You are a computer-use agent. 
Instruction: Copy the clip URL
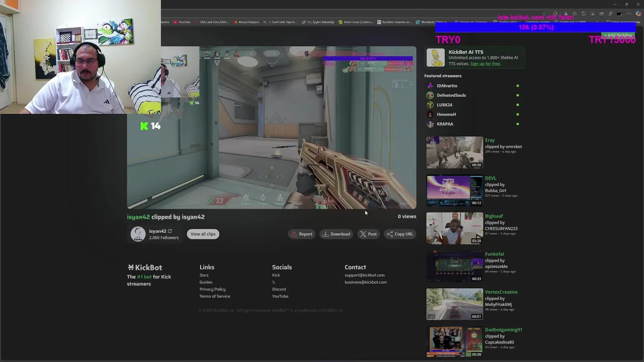click(400, 234)
